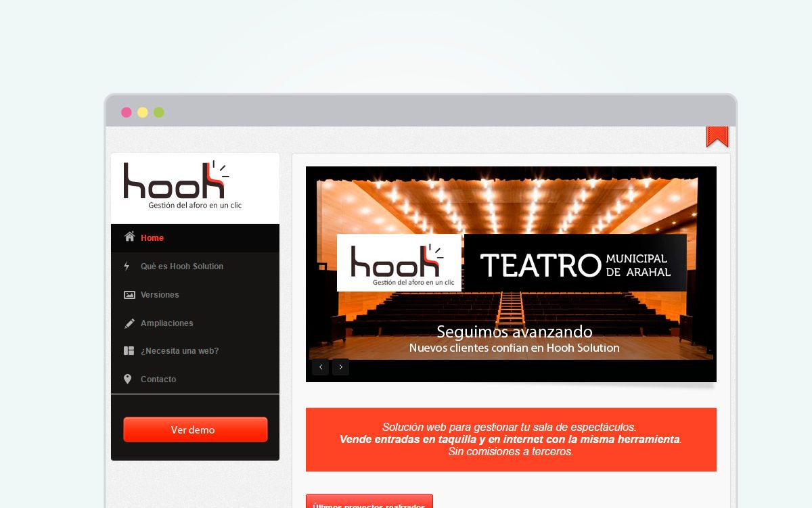Click the Hooh logo inside the slider
Image resolution: width=812 pixels, height=508 pixels.
(x=399, y=263)
